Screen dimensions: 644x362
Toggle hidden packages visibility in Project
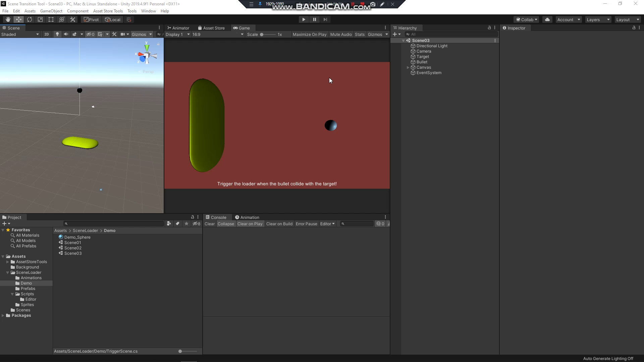(197, 224)
